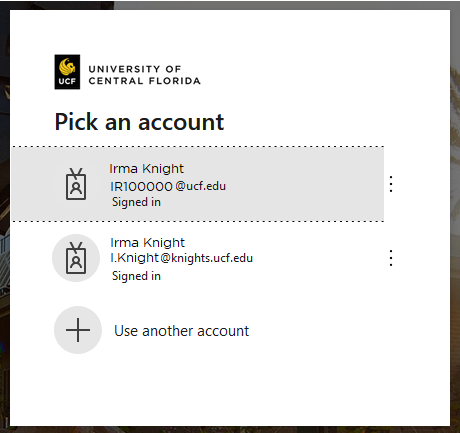
Task: Click Irma Knight name in second account
Action: click(147, 243)
